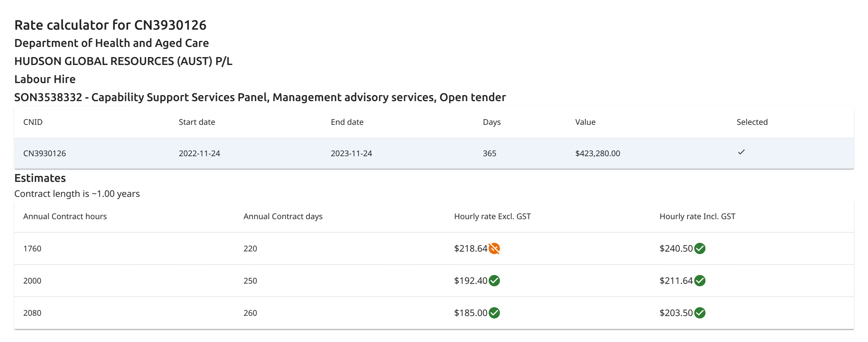Click Hourly rate Excl. GST header

(492, 216)
